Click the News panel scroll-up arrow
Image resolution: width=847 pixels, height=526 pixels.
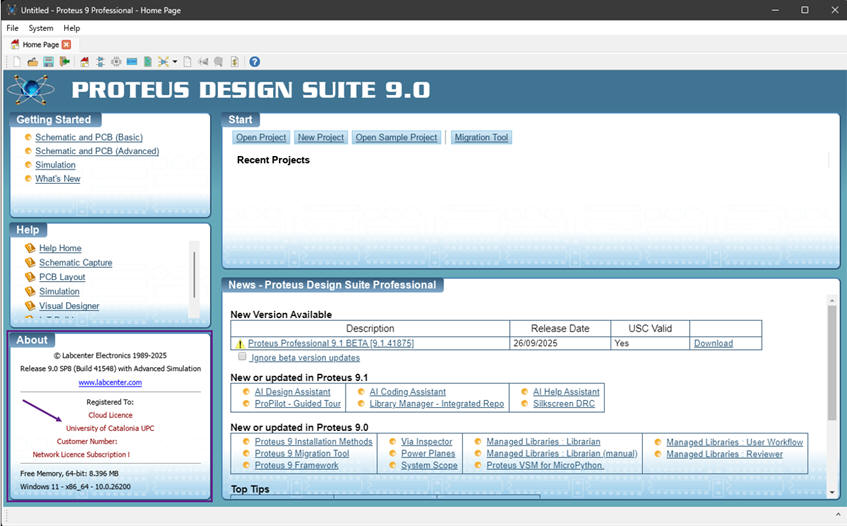click(x=832, y=300)
